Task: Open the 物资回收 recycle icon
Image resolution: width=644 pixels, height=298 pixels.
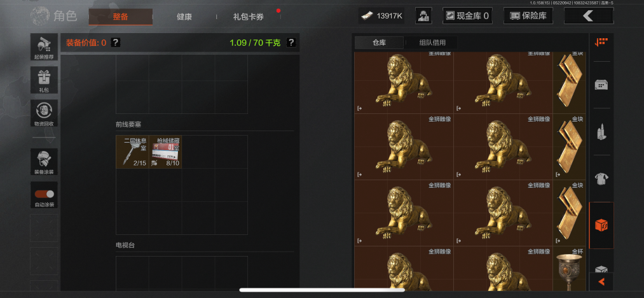Action: tap(44, 113)
